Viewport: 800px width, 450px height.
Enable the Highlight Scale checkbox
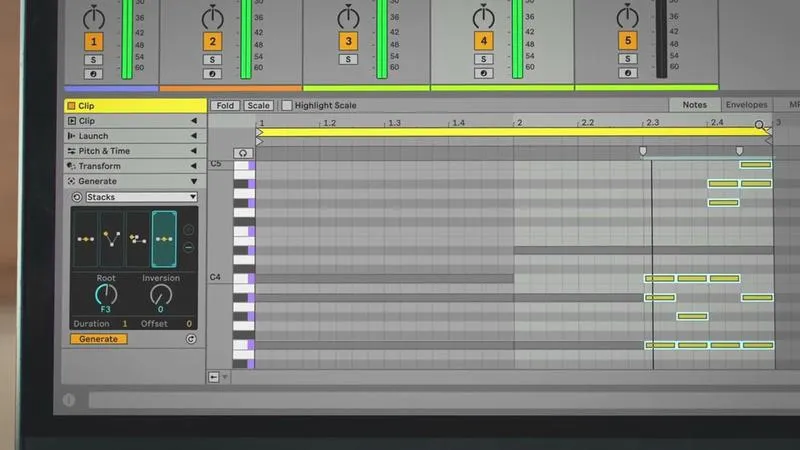(287, 106)
